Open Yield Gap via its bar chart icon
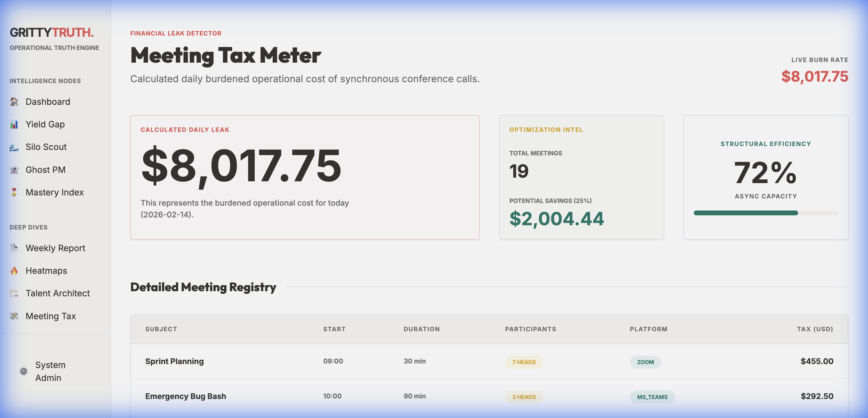868x418 pixels. (x=14, y=124)
